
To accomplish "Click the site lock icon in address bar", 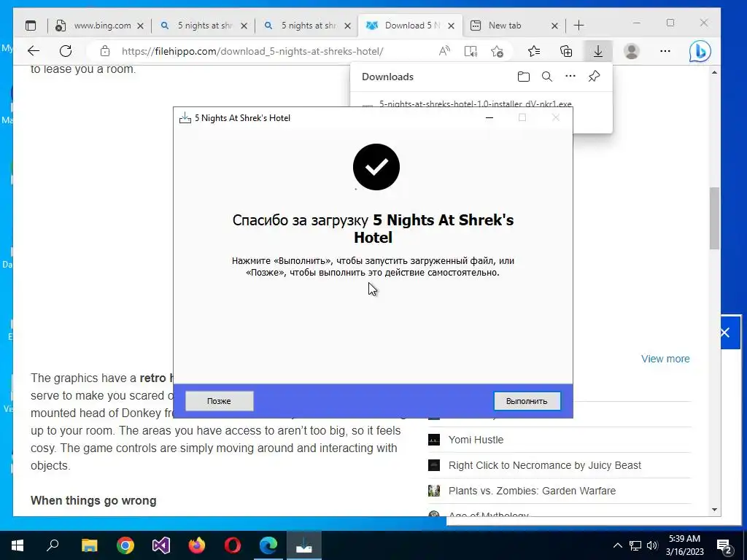I will pos(105,51).
